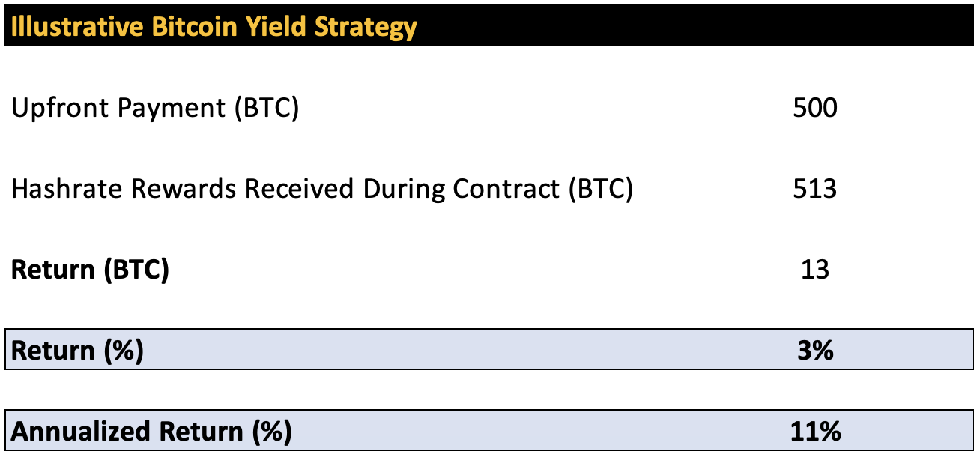Click the 3% return value
Viewport: 980px width, 457px height.
pos(814,351)
